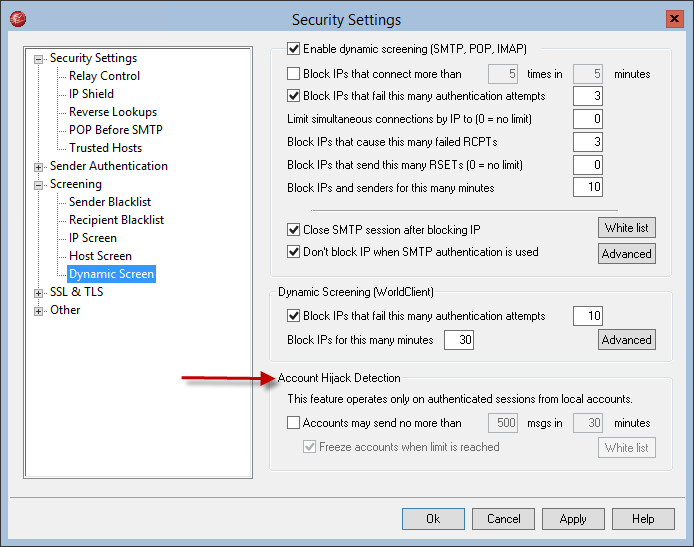Expand the SSL & TLS node
The width and height of the screenshot is (694, 547).
39,293
